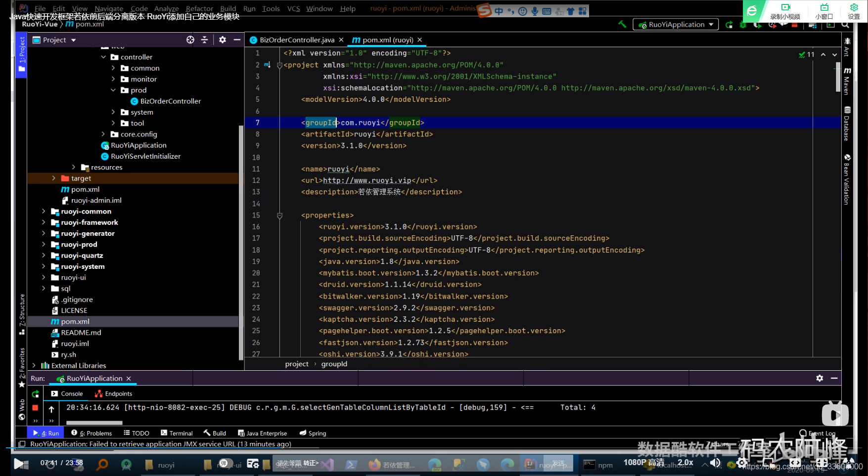Click RuoYi-Vue in navigation bar
868x476 pixels.
coord(40,24)
